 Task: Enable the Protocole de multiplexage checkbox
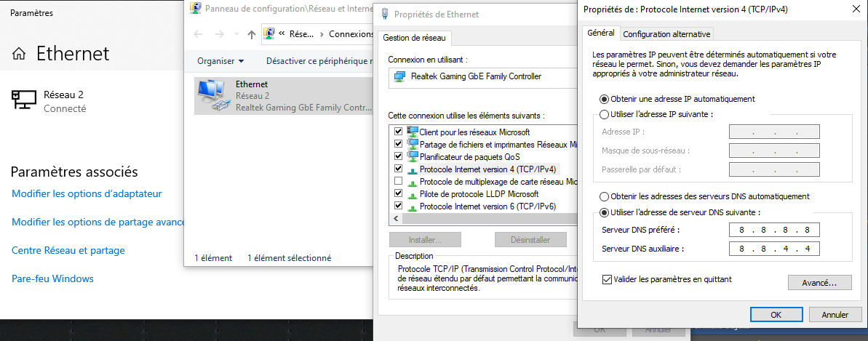click(x=398, y=181)
